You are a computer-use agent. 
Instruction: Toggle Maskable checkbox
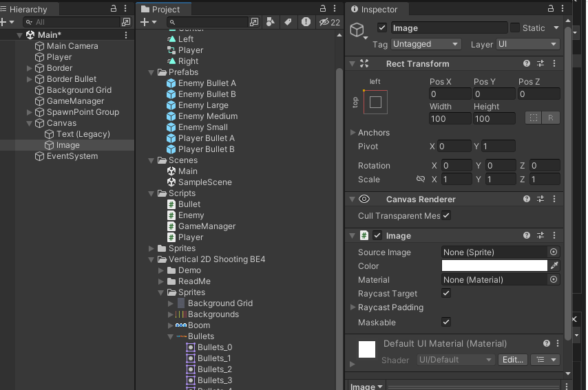point(446,322)
